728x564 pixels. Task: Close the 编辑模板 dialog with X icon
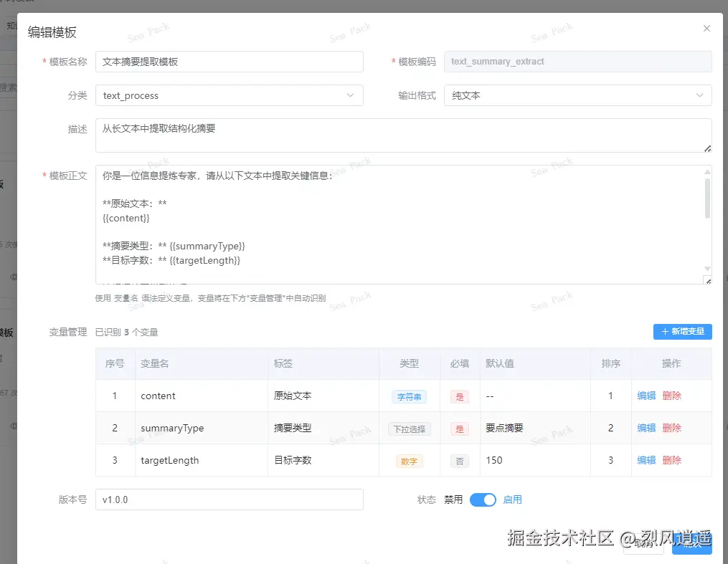(x=706, y=28)
